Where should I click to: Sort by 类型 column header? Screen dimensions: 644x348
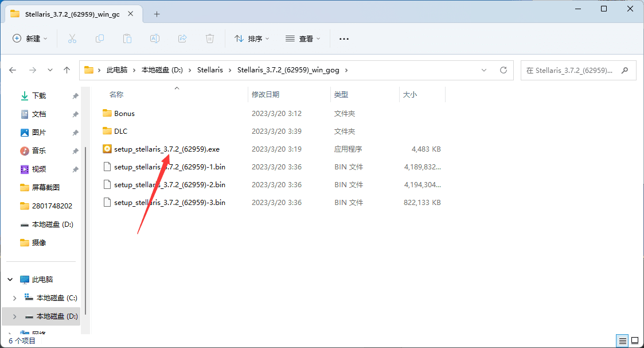pyautogui.click(x=341, y=95)
